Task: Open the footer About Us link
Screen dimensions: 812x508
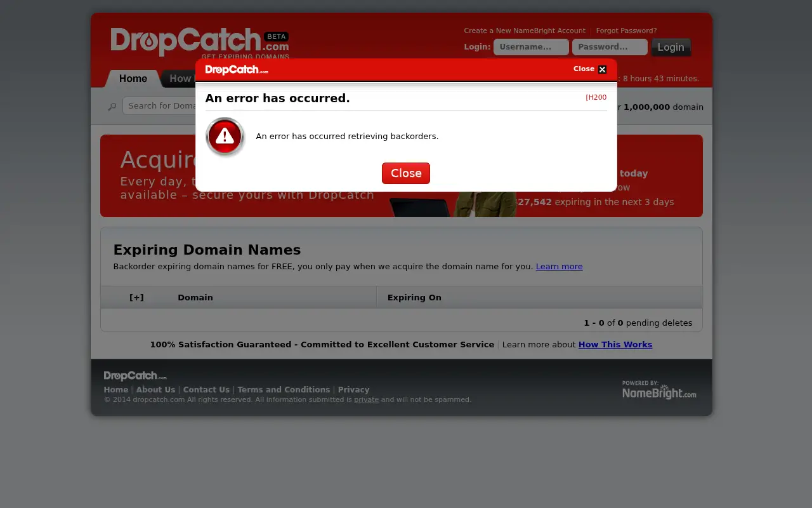Action: 155,390
